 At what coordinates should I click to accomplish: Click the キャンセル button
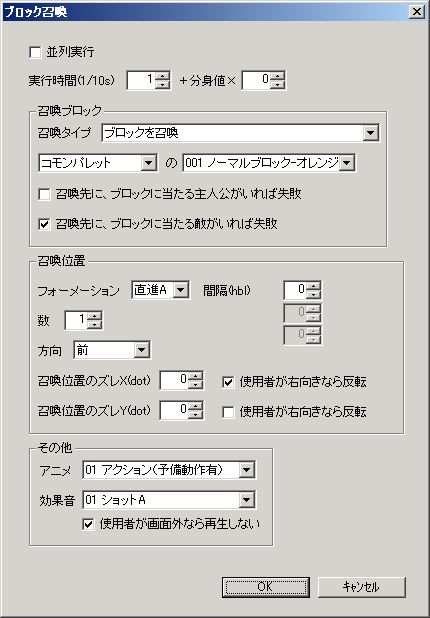(362, 587)
